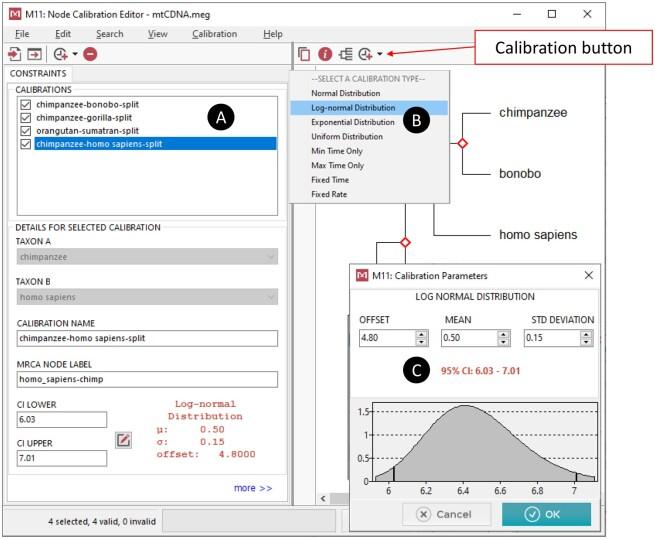655x539 pixels.
Task: Click the red remove calibration icon
Action: click(90, 54)
